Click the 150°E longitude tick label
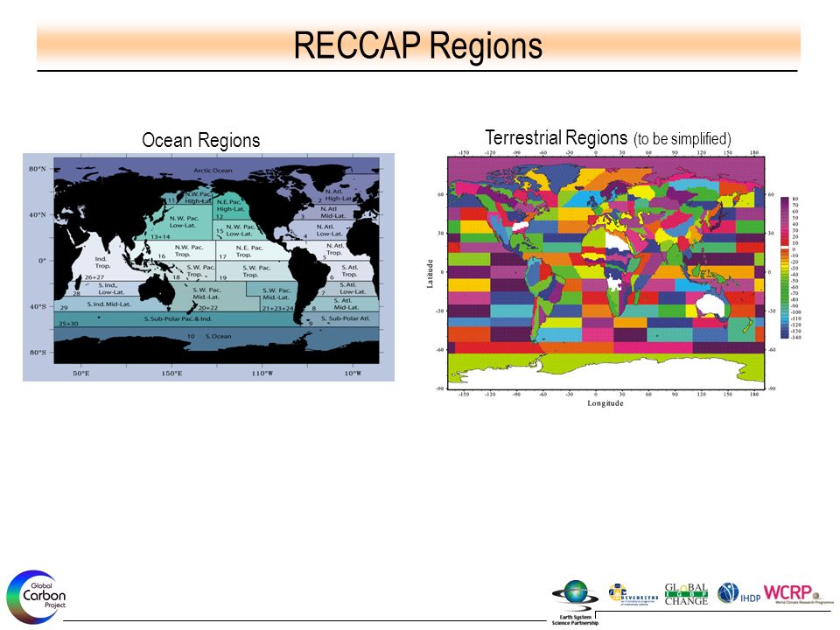This screenshot has width=840, height=630. click(171, 373)
